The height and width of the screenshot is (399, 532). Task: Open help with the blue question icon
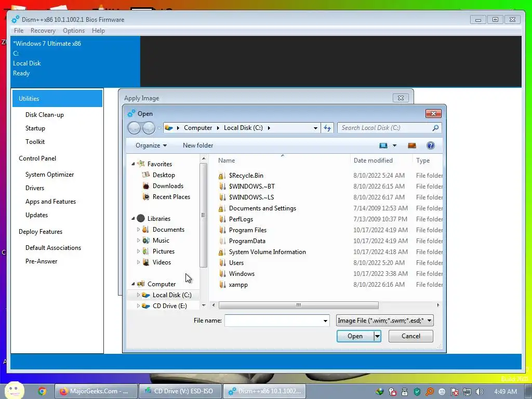click(431, 145)
